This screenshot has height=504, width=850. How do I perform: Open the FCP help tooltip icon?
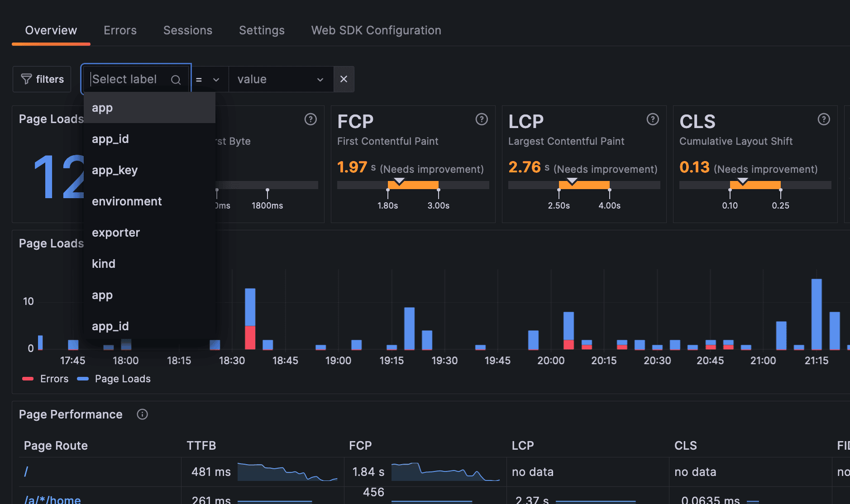click(482, 119)
